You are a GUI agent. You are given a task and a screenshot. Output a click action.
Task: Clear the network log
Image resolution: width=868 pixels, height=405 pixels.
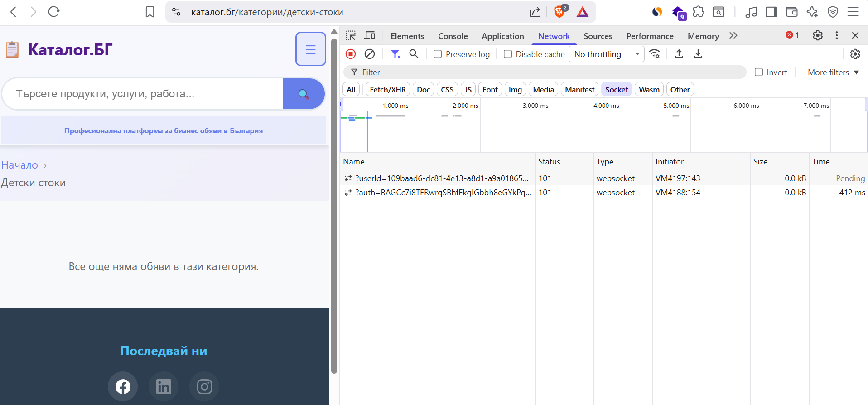coord(370,54)
